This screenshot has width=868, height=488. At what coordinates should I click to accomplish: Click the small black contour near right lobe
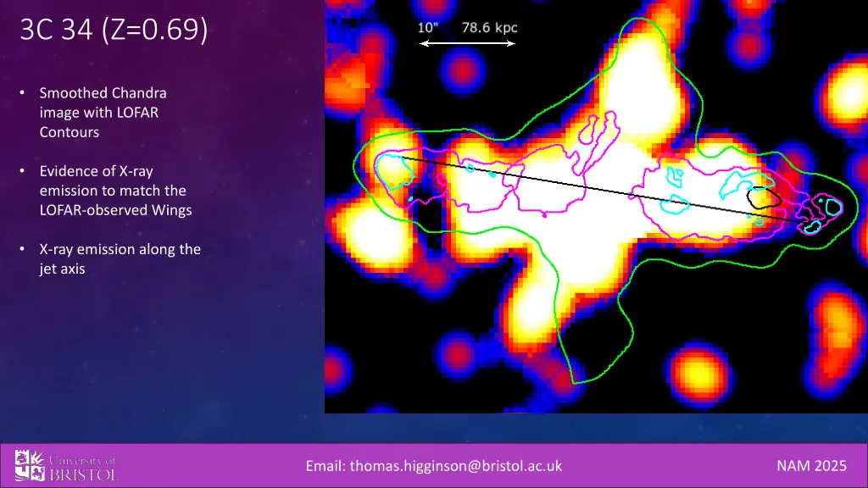pyautogui.click(x=763, y=198)
